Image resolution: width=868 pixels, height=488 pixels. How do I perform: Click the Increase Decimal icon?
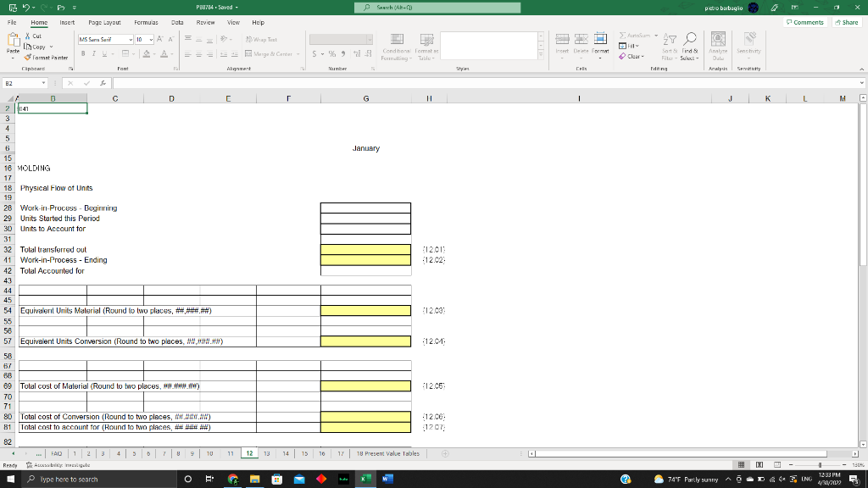pos(357,53)
